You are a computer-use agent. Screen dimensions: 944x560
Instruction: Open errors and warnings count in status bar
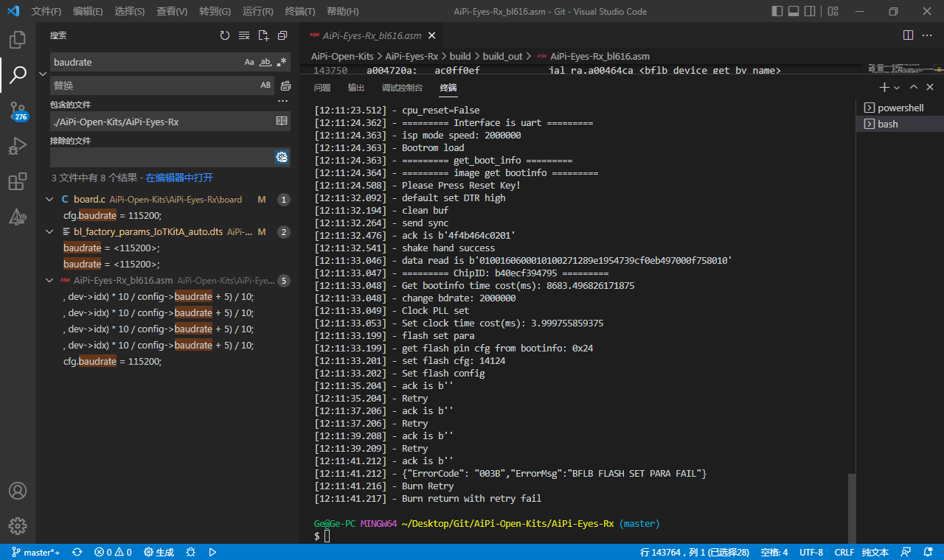tap(113, 552)
